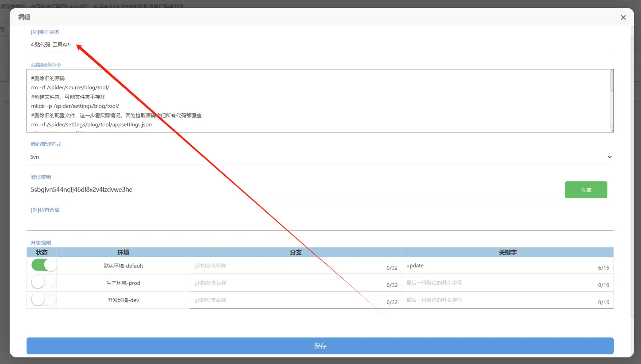This screenshot has height=364, width=641.
Task: Close the 编辑 dialog with the X
Action: point(623,17)
